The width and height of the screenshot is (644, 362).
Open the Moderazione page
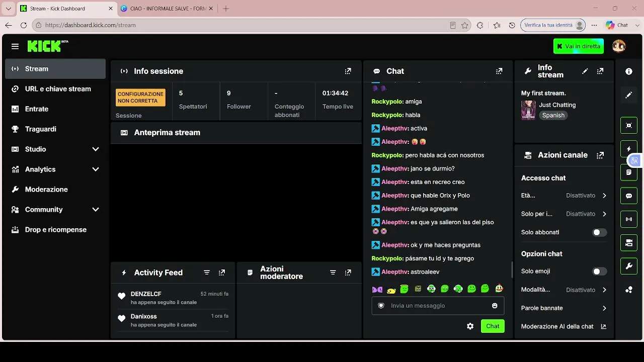[x=55, y=190]
